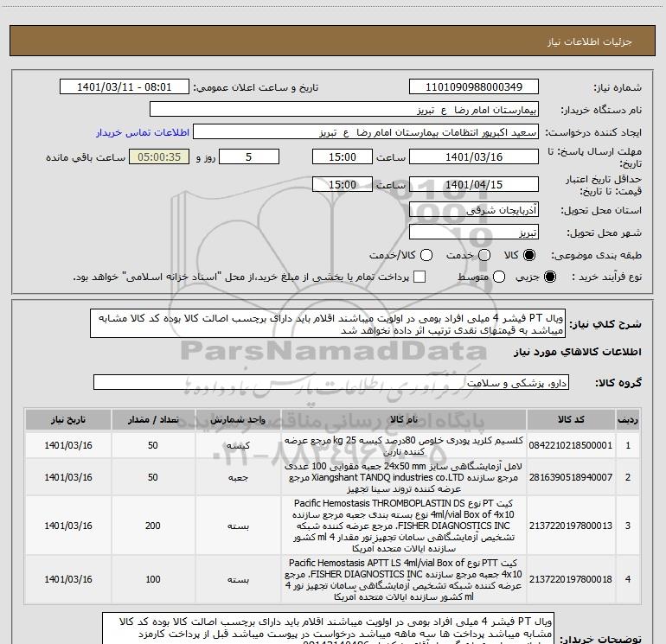Click the need date in row 1
Viewport: 666px width, 644px height.
pyautogui.click(x=68, y=445)
